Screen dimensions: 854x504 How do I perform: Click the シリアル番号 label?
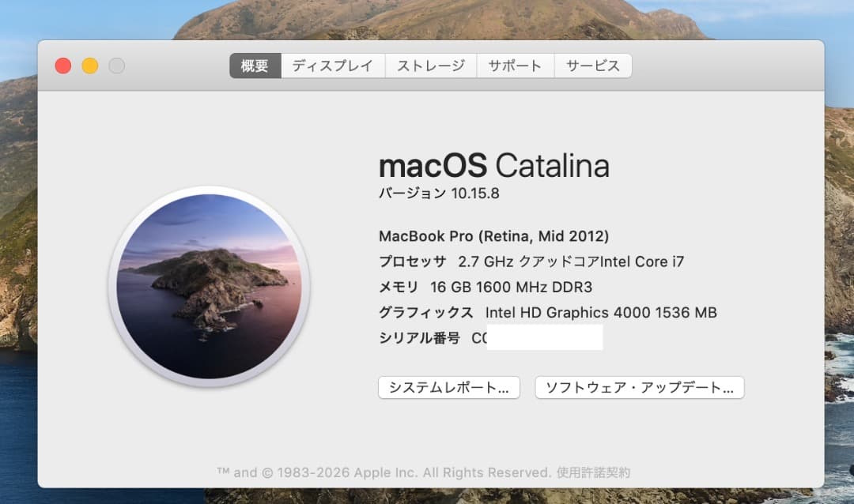tap(419, 338)
